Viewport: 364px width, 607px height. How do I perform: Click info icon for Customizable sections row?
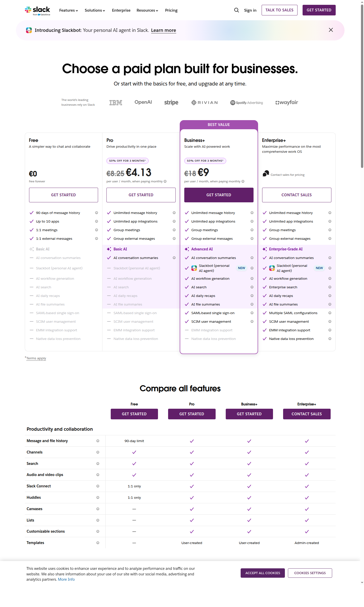click(98, 531)
